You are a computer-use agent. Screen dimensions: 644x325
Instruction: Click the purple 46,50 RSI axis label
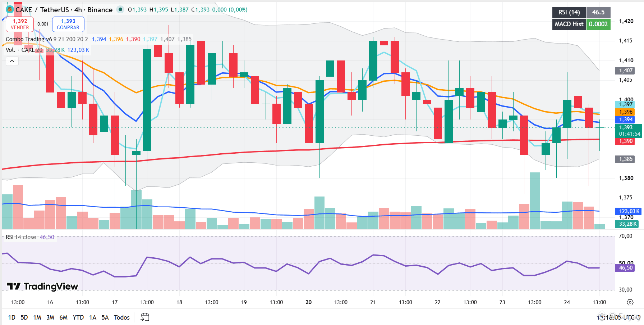pos(626,268)
